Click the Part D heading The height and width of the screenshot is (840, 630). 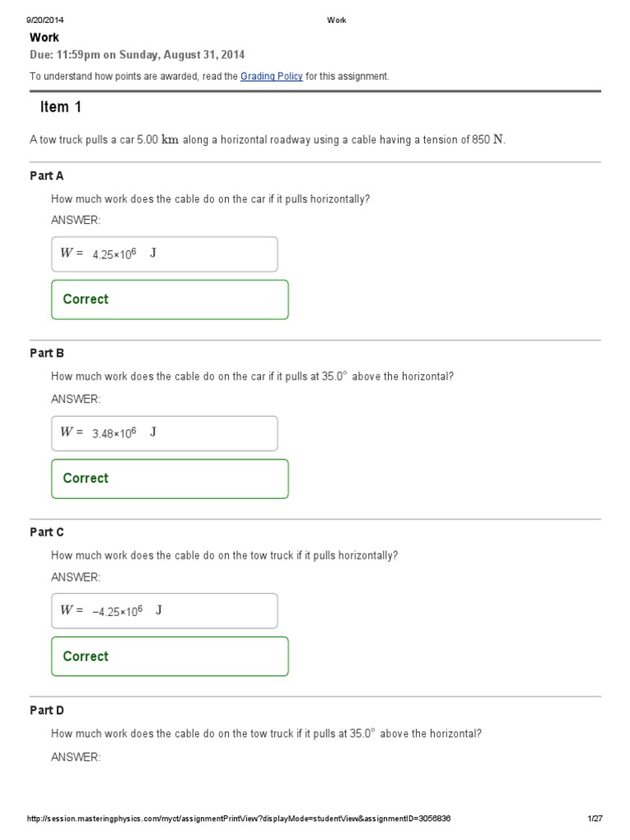(47, 710)
